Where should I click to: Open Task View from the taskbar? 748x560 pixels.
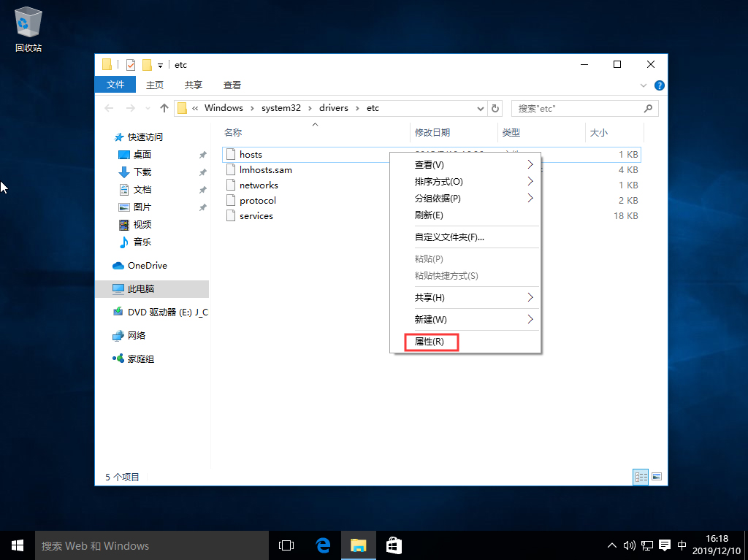pos(286,545)
